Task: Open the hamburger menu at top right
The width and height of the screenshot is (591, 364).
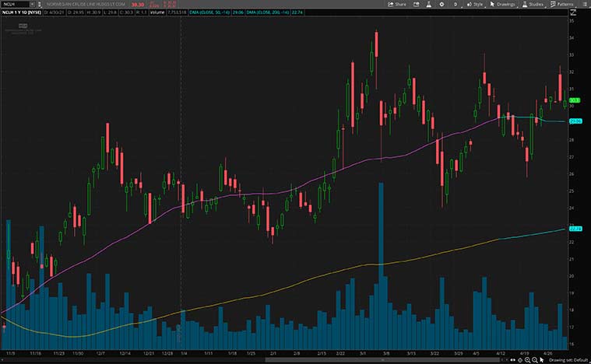Action: (584, 4)
